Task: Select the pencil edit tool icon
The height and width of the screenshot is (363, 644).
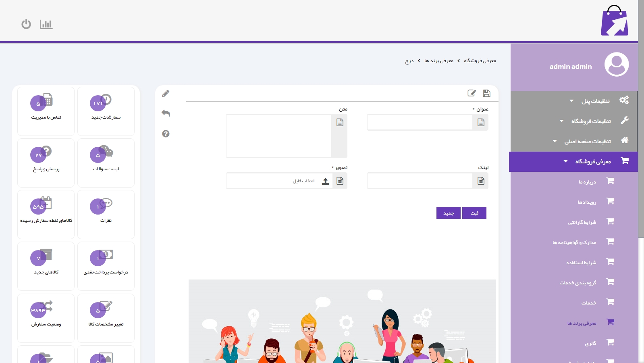Action: tap(166, 94)
